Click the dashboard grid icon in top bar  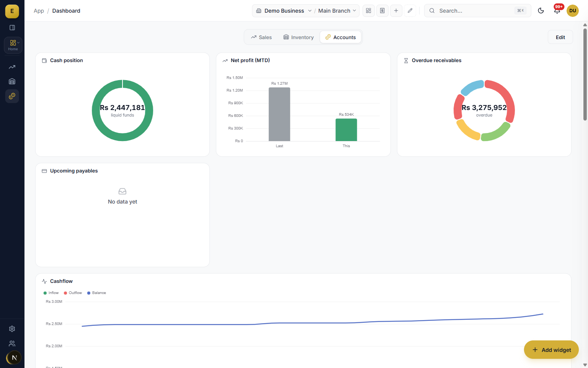[x=369, y=11]
